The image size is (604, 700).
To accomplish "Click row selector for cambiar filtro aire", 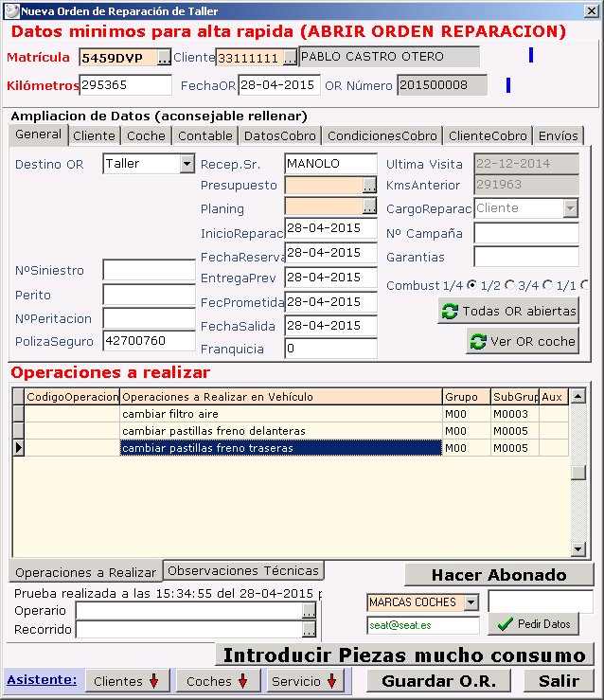I will [x=18, y=414].
